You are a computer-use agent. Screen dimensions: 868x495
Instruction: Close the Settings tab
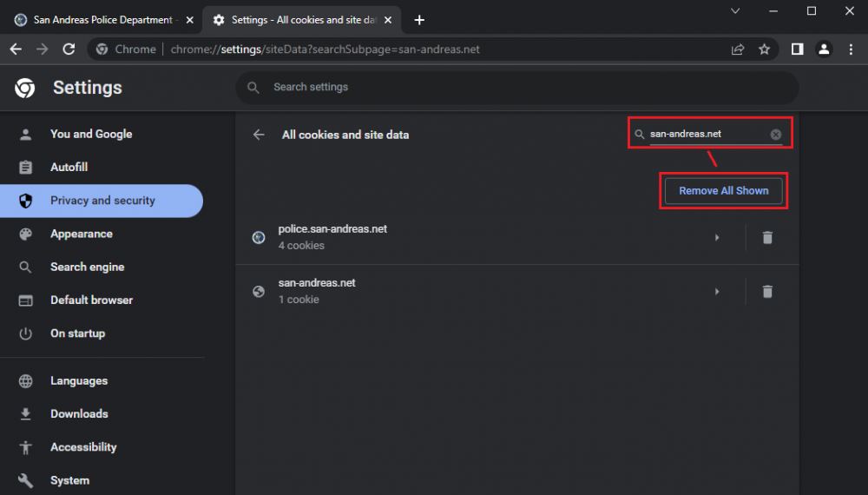coord(388,20)
